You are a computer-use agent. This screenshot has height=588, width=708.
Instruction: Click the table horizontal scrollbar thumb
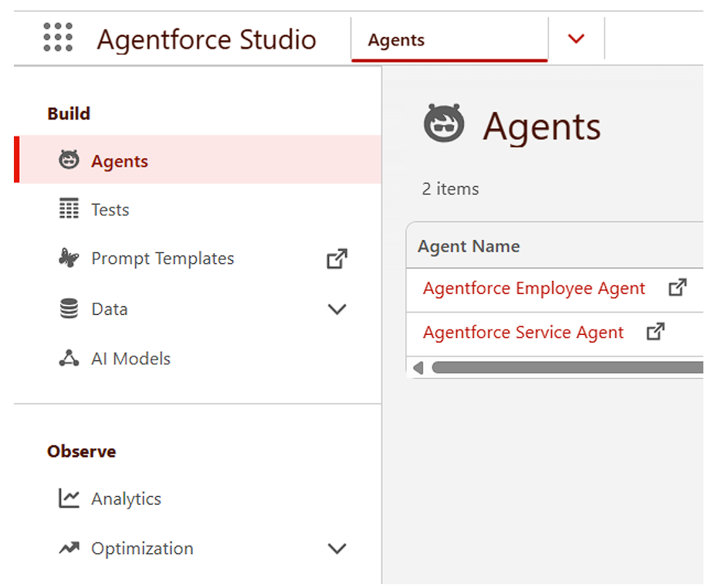coord(567,367)
